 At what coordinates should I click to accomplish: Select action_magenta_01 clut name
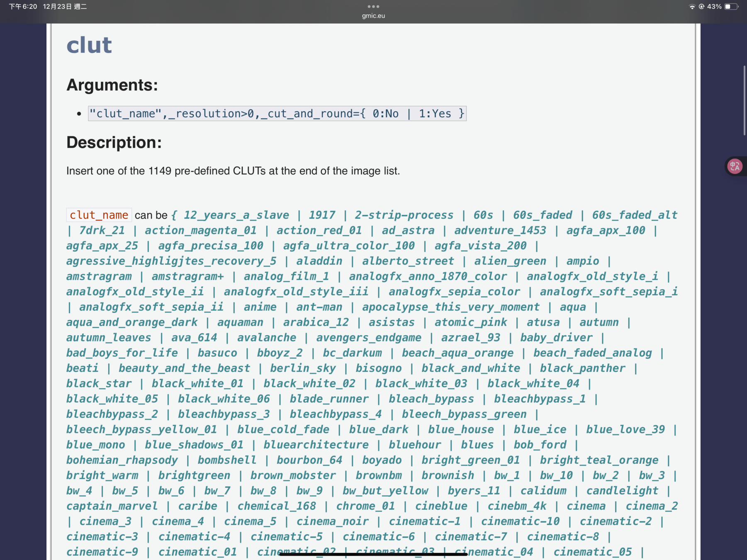(x=200, y=230)
